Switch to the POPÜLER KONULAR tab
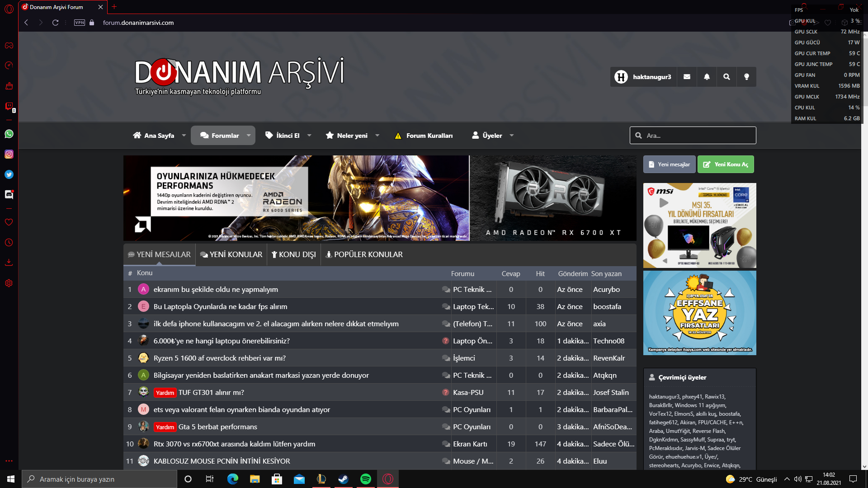The image size is (868, 488). [364, 254]
